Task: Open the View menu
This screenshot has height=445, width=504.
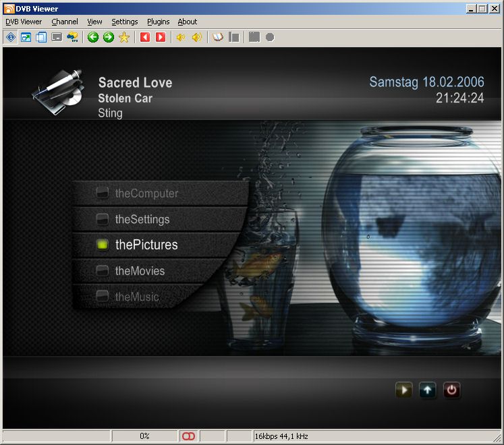Action: click(x=94, y=22)
